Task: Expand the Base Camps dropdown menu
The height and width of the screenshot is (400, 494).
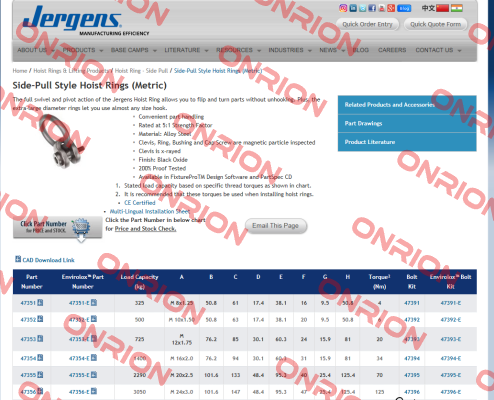Action: pos(133,50)
